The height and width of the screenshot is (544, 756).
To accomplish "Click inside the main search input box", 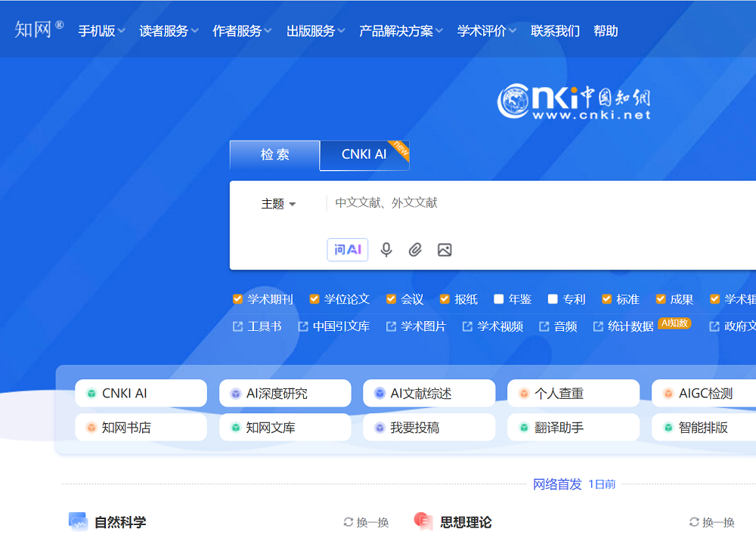I will pos(454,202).
